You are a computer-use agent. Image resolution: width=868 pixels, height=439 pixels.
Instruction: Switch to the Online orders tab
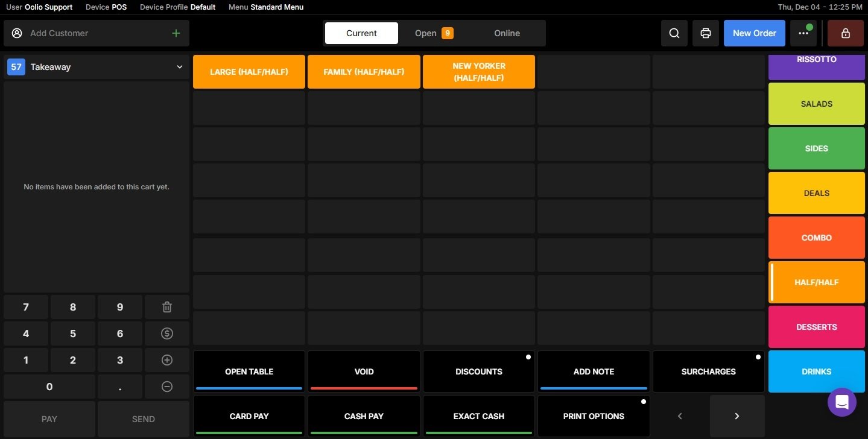tap(507, 33)
